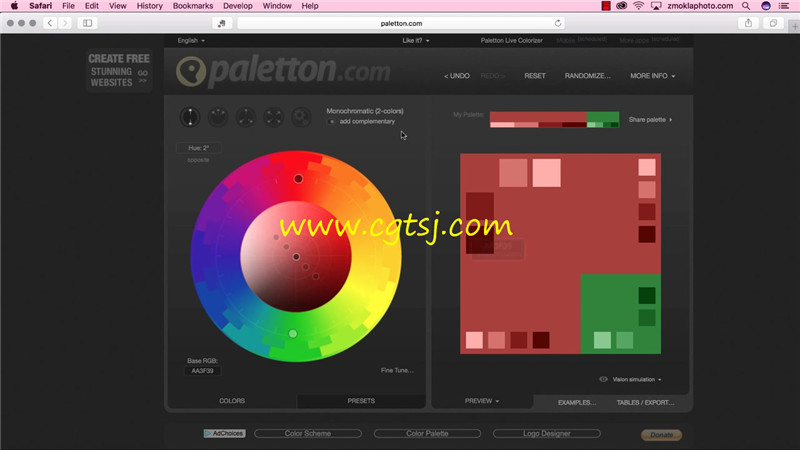Expand the Share palette menu
The width and height of the screenshot is (800, 450).
click(x=651, y=119)
